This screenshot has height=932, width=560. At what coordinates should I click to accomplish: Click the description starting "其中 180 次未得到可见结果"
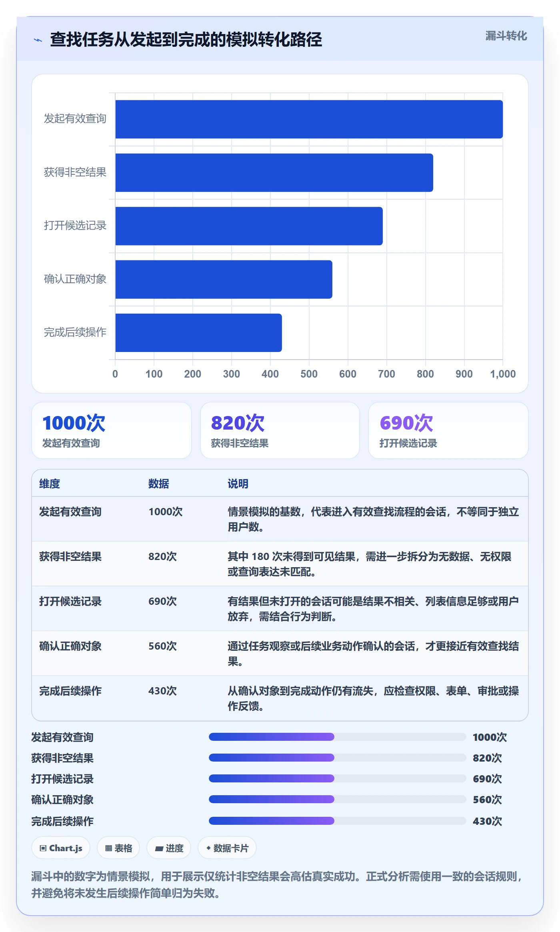pos(370,564)
